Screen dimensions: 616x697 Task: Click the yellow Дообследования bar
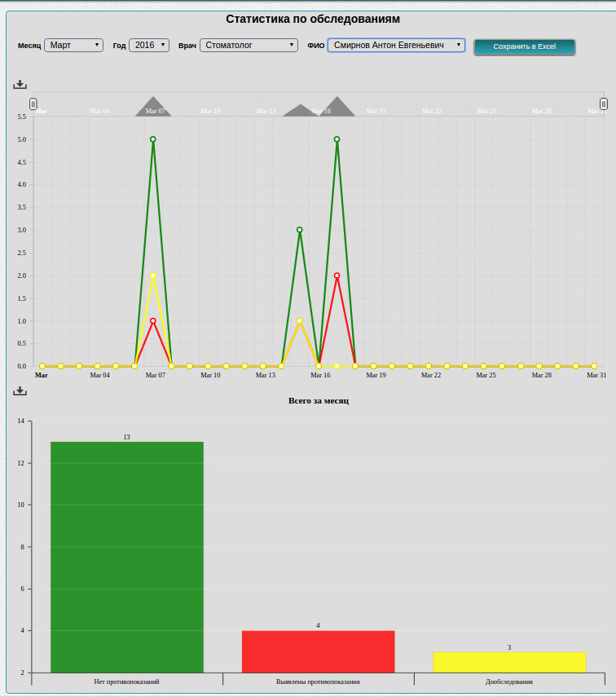click(x=509, y=662)
